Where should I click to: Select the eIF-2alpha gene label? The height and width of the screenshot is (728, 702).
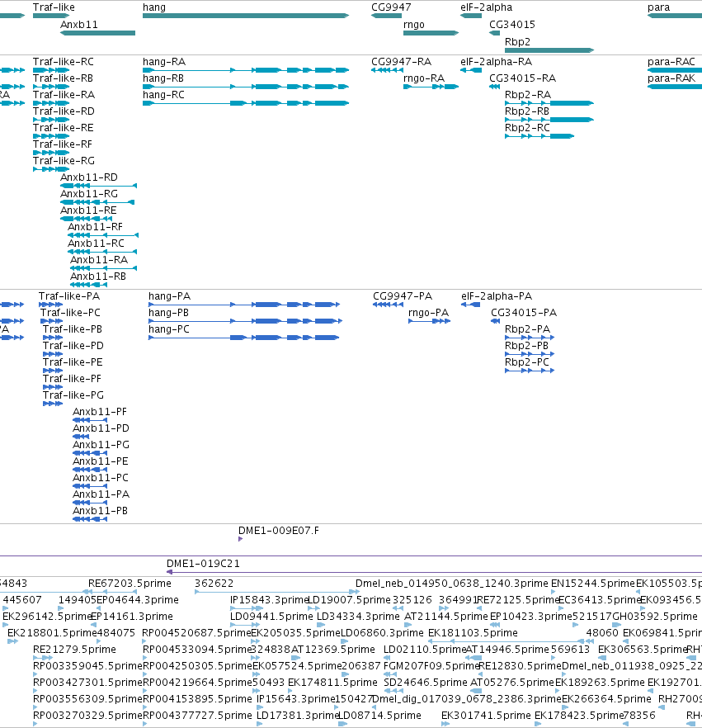pyautogui.click(x=486, y=7)
